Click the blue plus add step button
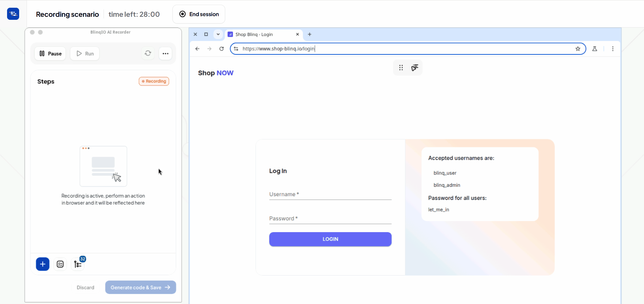The height and width of the screenshot is (304, 644). [43, 264]
